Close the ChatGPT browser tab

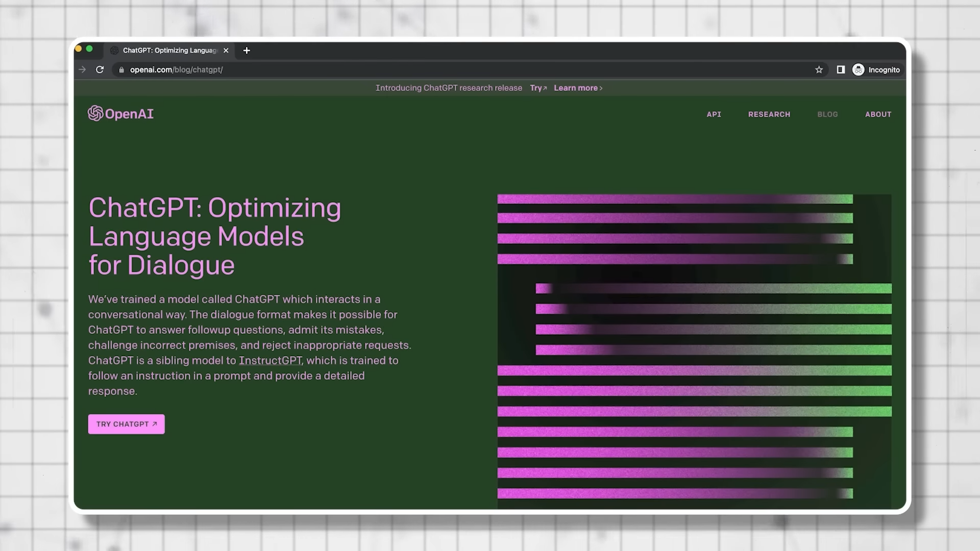[x=226, y=51]
